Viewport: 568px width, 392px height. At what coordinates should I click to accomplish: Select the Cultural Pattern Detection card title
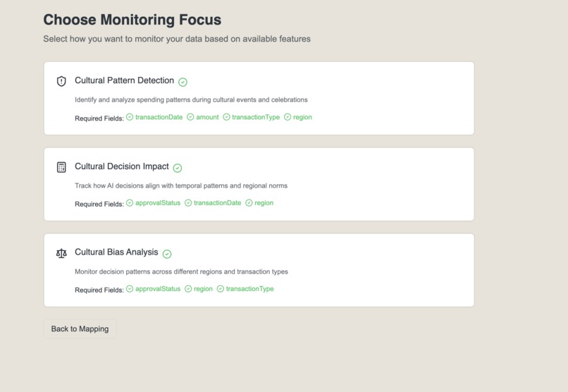[x=124, y=80]
